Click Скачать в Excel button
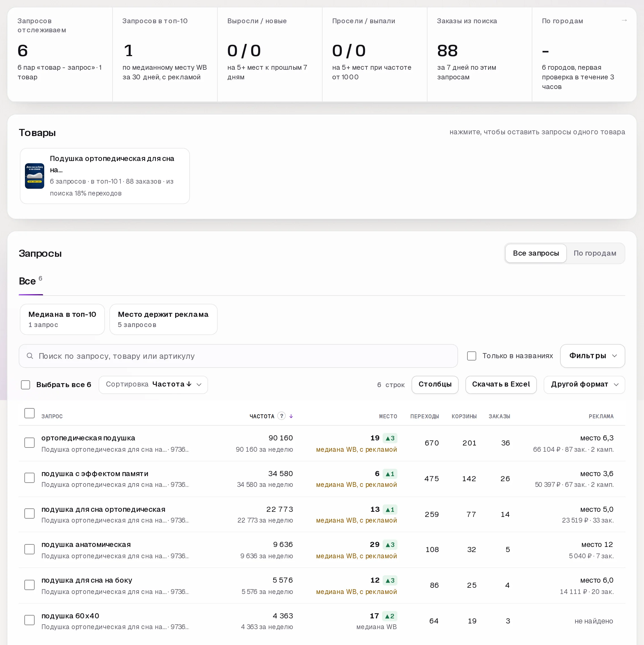The height and width of the screenshot is (645, 644). point(501,385)
